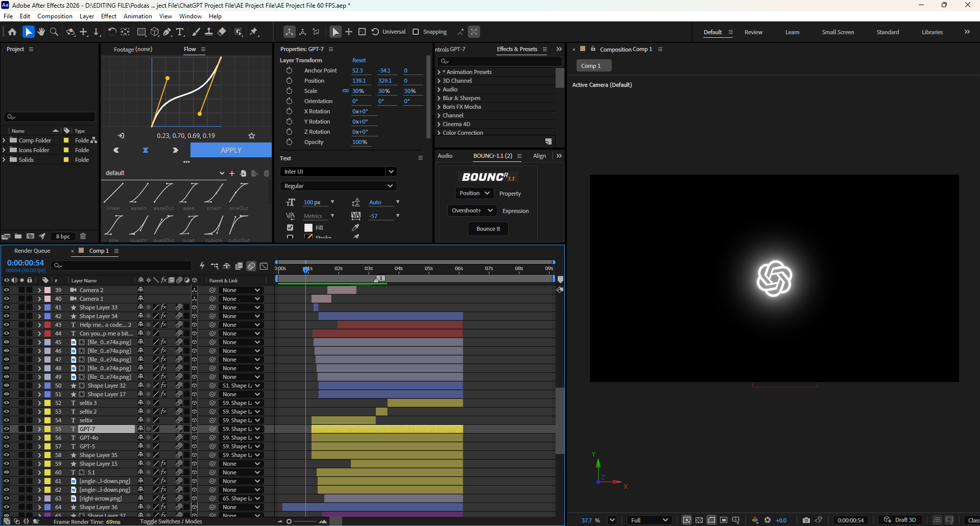Open the viewer resolution dropdown Full

point(649,520)
